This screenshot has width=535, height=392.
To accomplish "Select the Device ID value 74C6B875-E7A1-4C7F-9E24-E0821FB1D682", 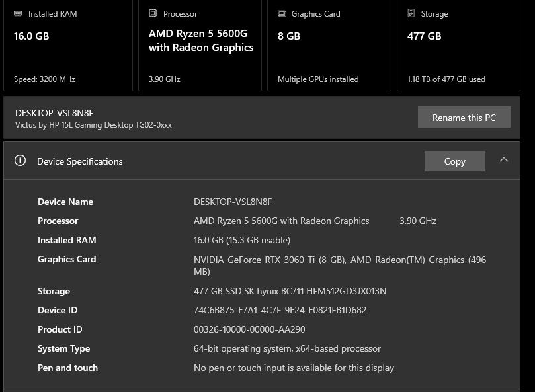I will [x=280, y=310].
